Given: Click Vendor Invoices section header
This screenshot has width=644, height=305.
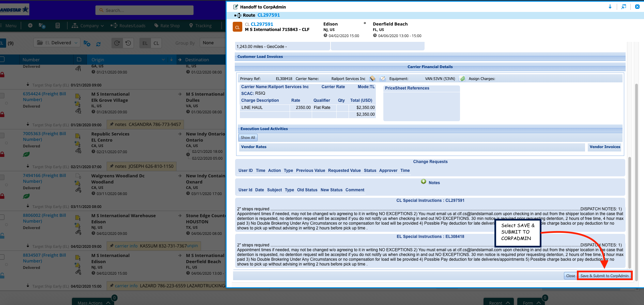Looking at the screenshot, I should click(x=604, y=147).
